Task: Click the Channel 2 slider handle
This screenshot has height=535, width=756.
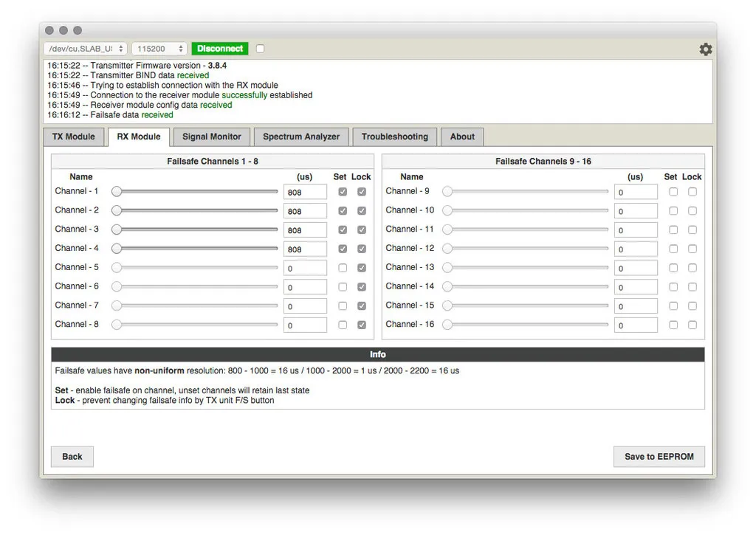Action: coord(117,210)
